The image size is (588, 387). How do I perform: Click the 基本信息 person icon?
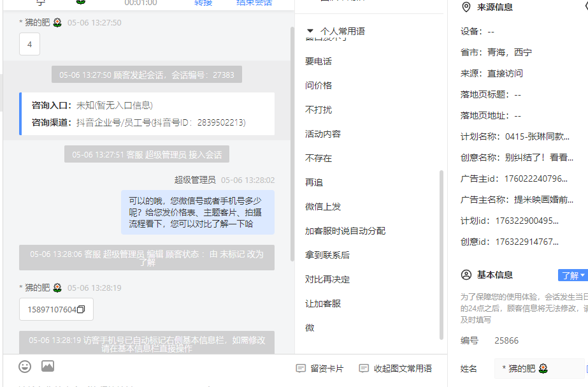[466, 275]
